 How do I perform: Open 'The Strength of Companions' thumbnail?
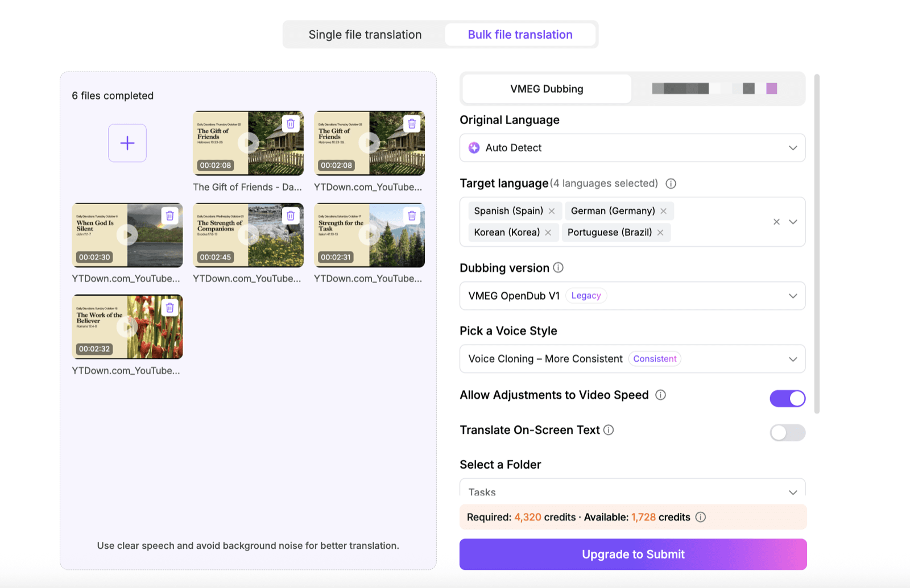tap(249, 235)
